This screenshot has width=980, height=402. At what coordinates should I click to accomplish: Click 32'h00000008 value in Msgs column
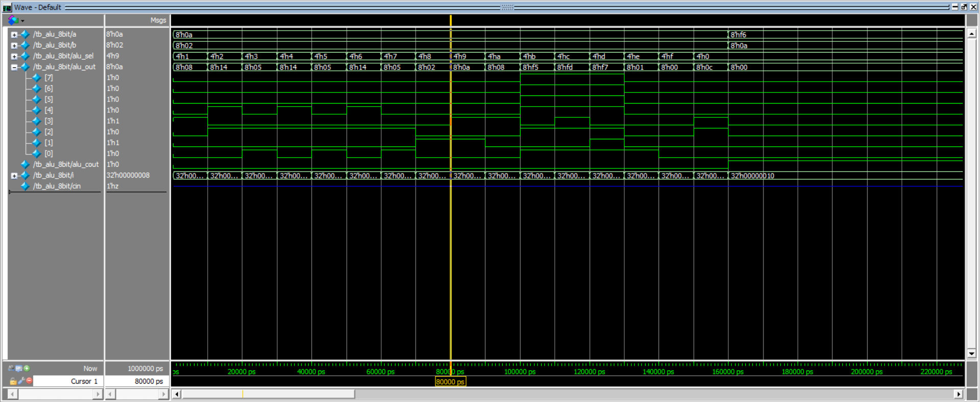pyautogui.click(x=128, y=175)
